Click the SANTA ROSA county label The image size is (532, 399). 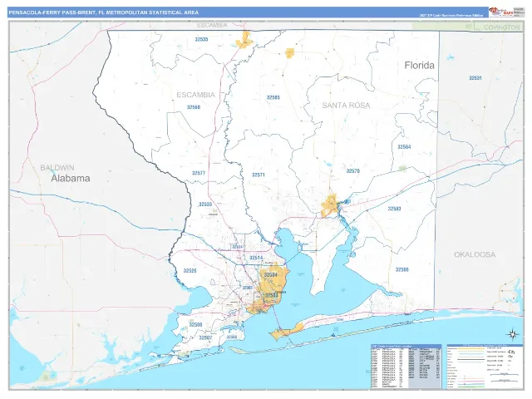(346, 106)
